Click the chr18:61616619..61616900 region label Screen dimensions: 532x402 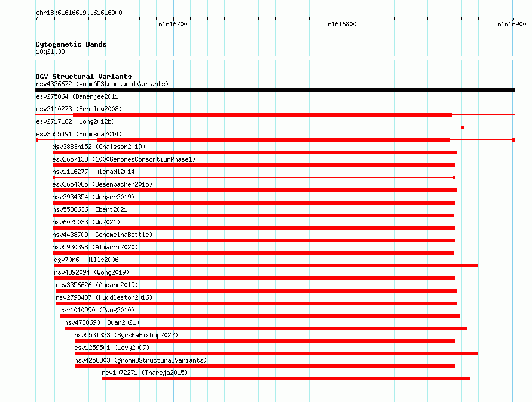pyautogui.click(x=79, y=13)
